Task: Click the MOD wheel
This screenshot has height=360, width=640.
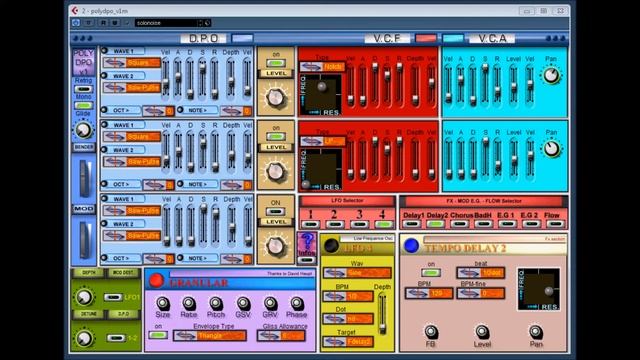Action: (x=86, y=241)
